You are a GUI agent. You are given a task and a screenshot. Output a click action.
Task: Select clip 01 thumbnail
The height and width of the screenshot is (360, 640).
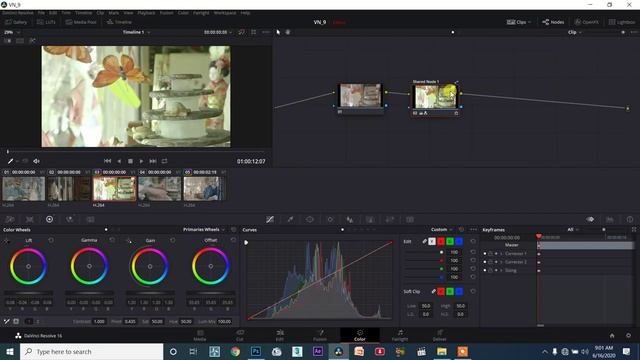point(24,189)
